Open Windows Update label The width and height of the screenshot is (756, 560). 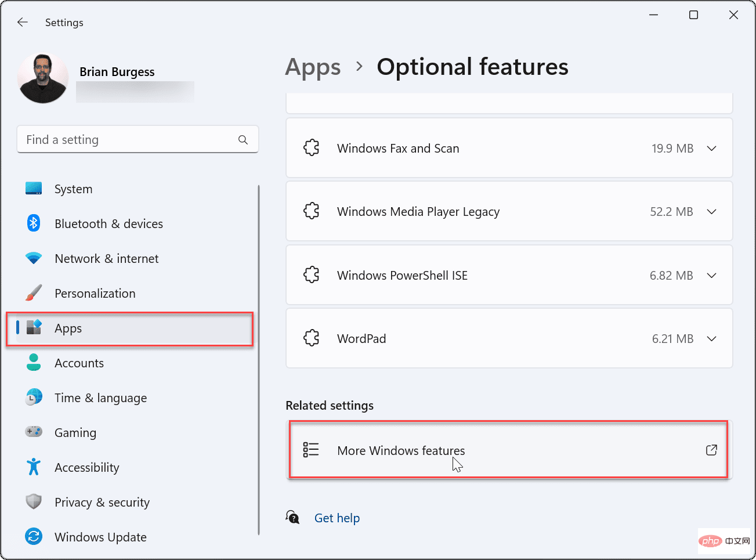pos(100,537)
